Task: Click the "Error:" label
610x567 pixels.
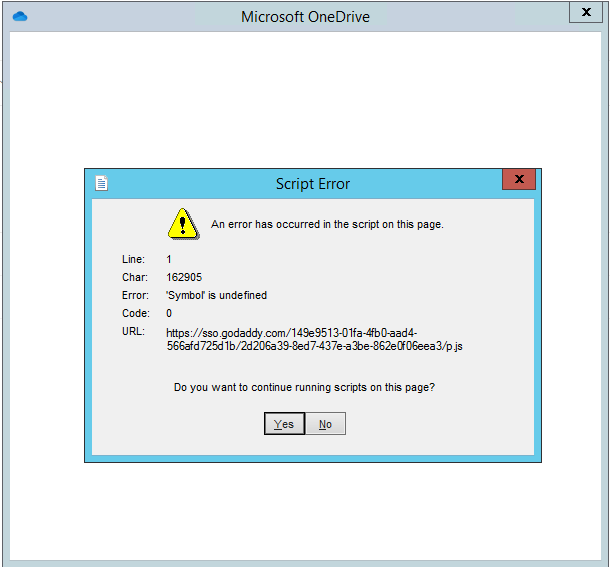Action: click(135, 295)
